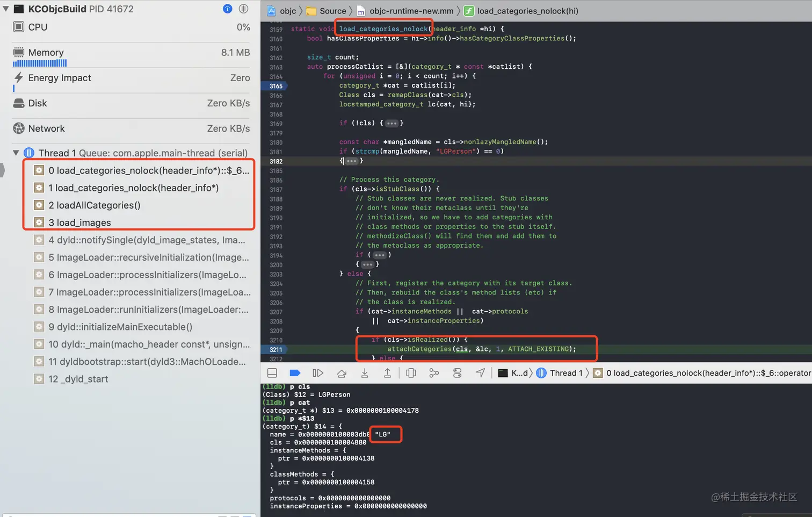
Task: Open environment overrides in debug bar
Action: [458, 373]
